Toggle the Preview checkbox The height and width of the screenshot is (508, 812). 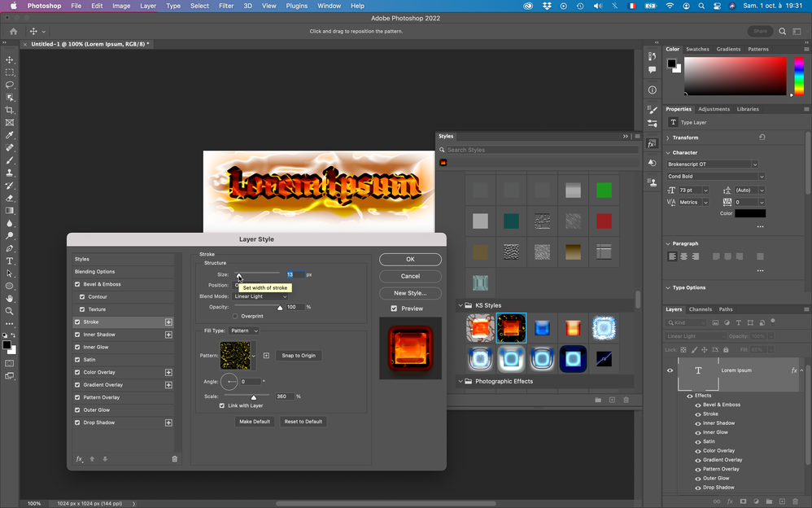click(394, 309)
